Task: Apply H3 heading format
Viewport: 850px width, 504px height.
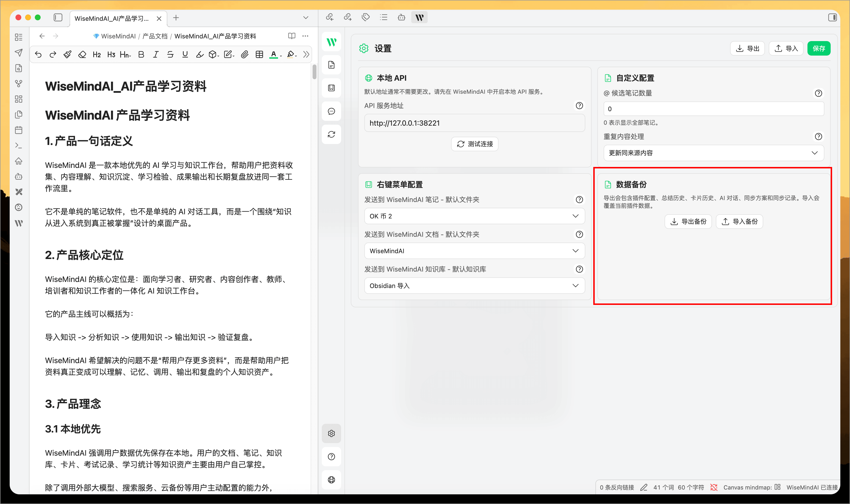Action: (x=111, y=54)
